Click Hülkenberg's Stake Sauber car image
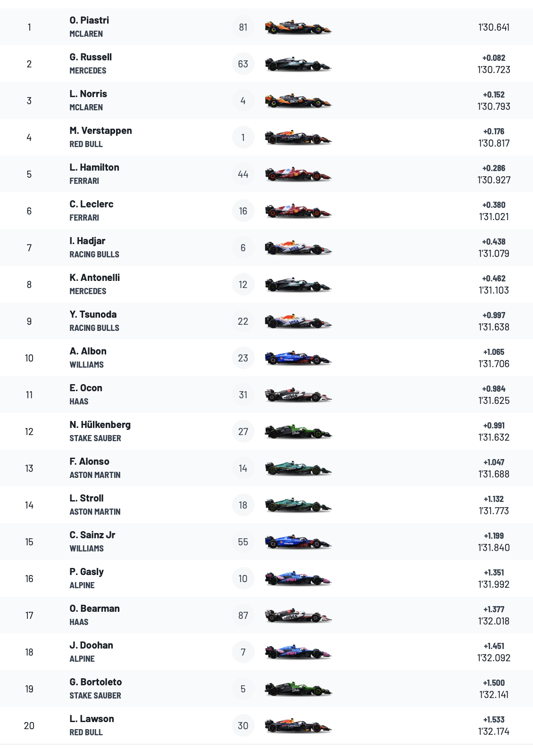The width and height of the screenshot is (533, 756). click(298, 432)
